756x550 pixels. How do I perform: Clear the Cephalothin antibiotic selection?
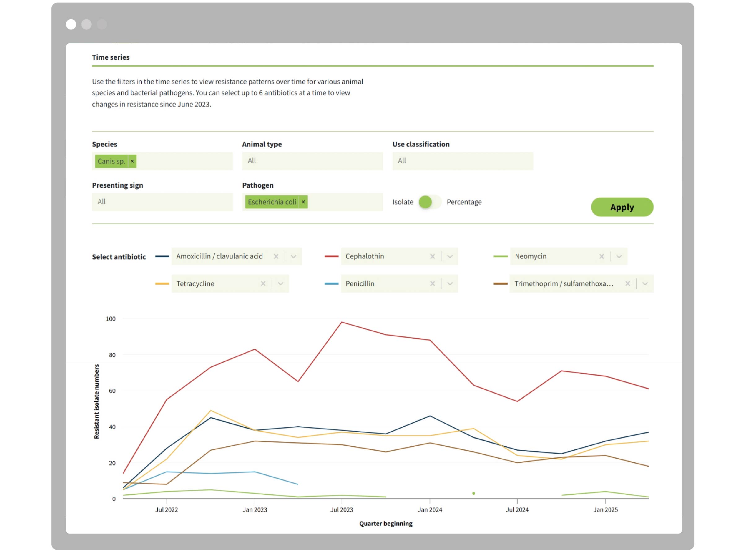click(x=432, y=256)
